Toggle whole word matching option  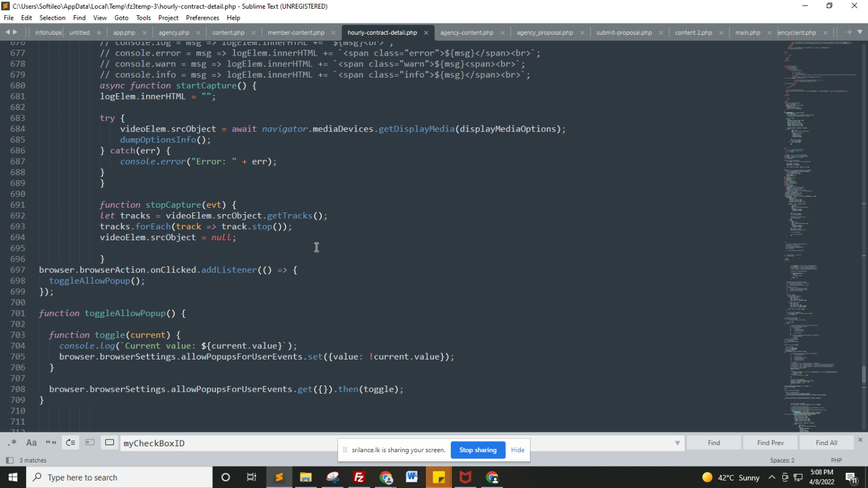click(51, 443)
